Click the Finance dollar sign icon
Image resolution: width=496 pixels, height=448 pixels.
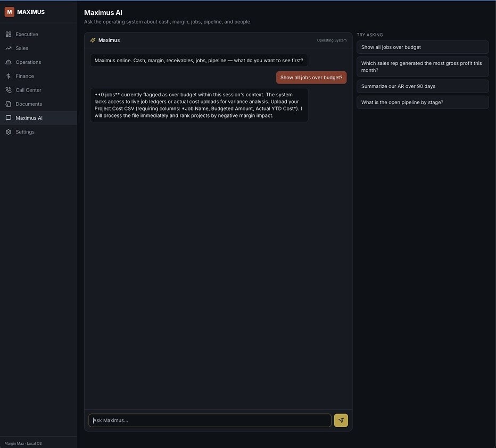9,76
